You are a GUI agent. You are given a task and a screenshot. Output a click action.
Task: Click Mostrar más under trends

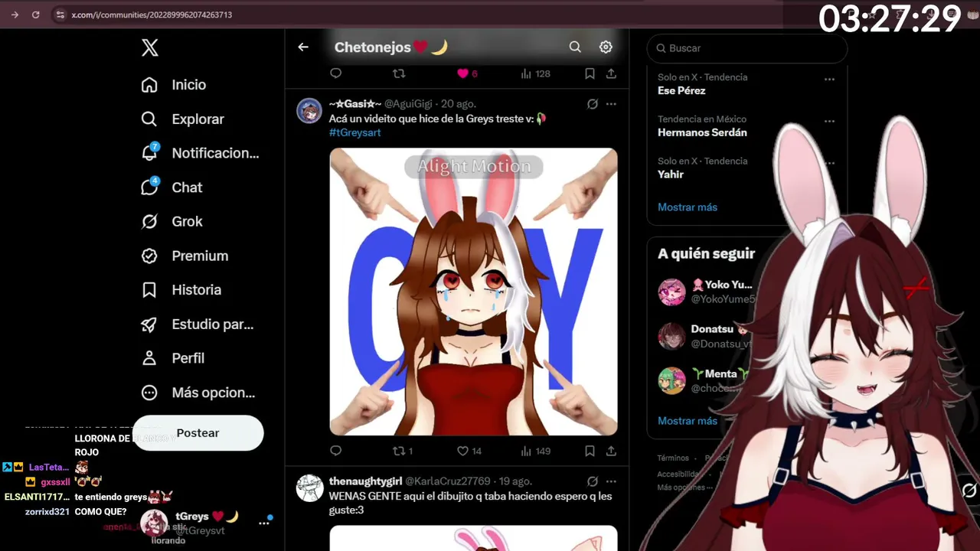click(688, 207)
